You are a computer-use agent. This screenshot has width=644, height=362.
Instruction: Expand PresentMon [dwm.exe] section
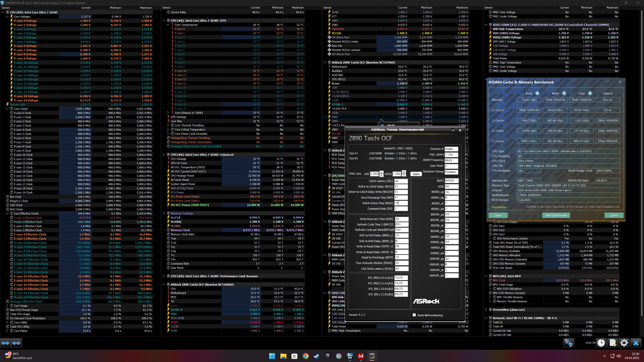[x=486, y=310]
